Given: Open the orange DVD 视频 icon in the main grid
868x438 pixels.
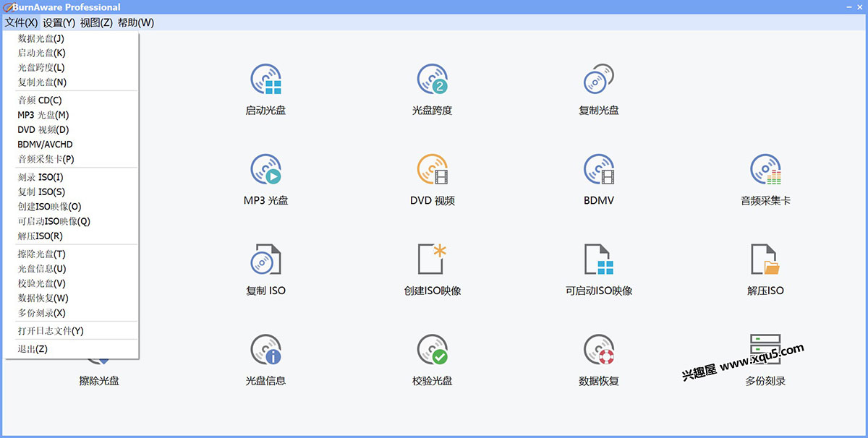Looking at the screenshot, I should (x=433, y=169).
